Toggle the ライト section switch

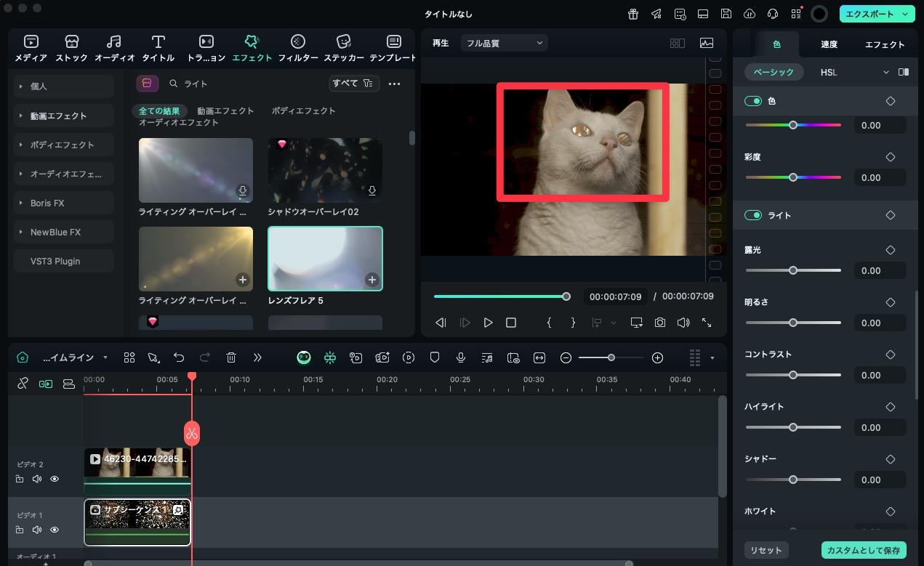[x=753, y=215]
